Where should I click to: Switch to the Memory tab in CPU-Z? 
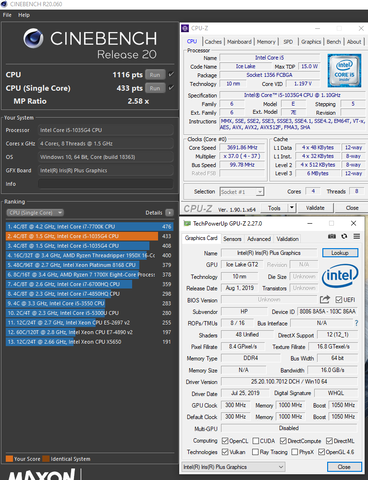[266, 42]
